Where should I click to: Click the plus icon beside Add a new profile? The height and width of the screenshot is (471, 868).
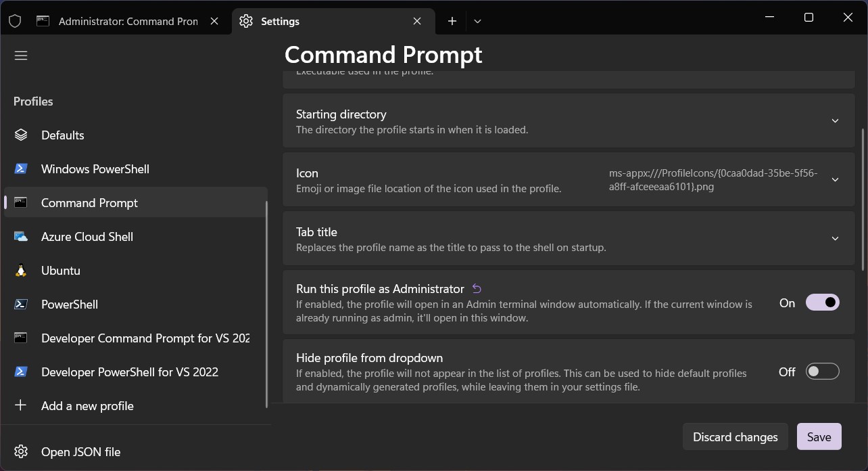point(21,405)
